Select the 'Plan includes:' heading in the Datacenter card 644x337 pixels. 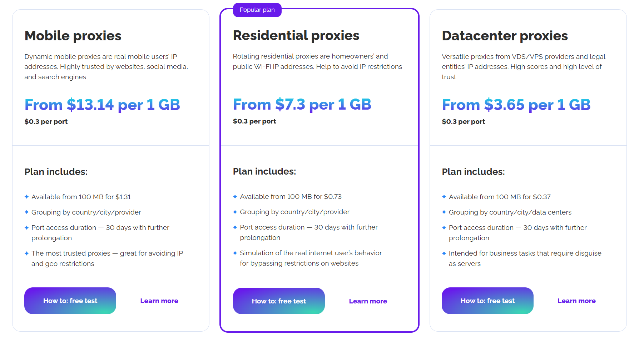tap(473, 171)
